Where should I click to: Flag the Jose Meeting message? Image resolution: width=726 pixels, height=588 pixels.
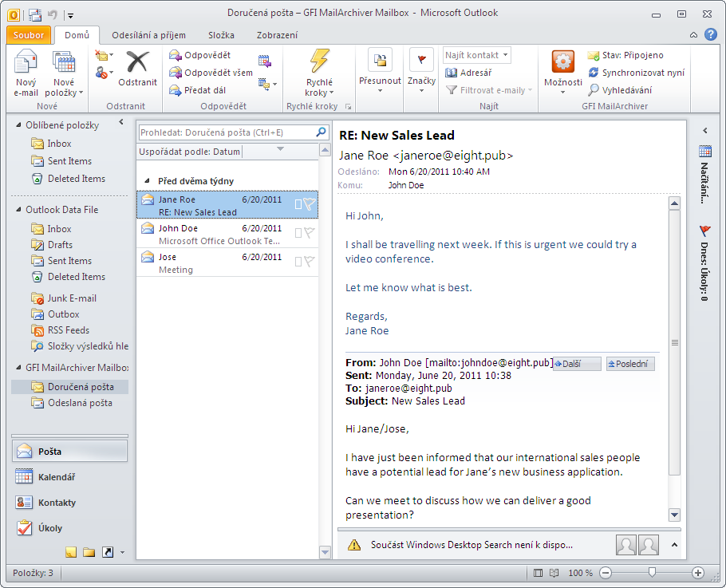(310, 261)
